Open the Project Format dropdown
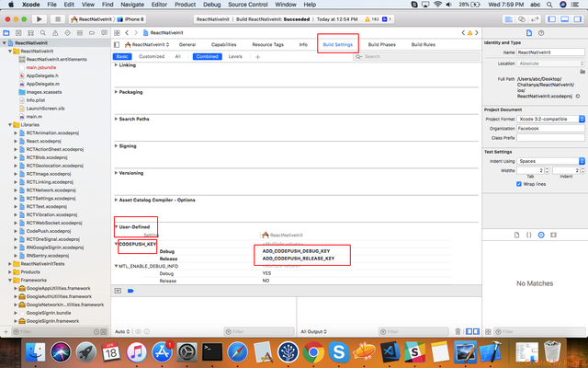588x368 pixels. pyautogui.click(x=550, y=119)
